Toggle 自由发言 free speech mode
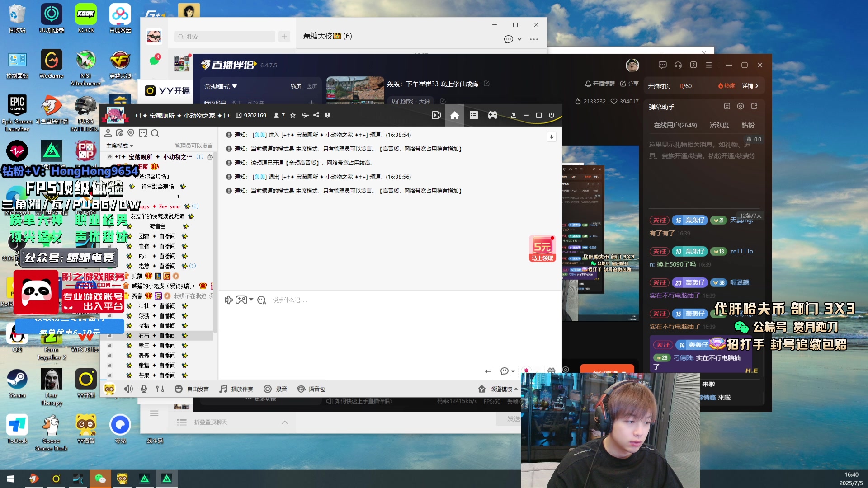The width and height of the screenshot is (868, 488). click(192, 389)
